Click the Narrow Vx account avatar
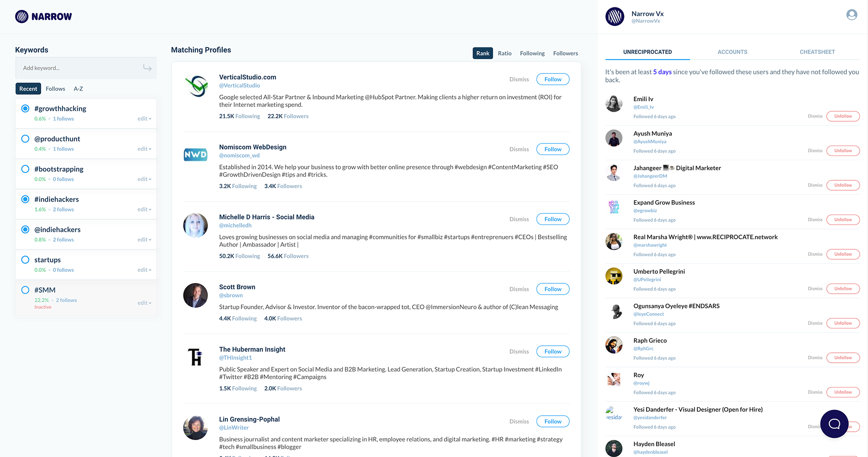 coord(615,17)
